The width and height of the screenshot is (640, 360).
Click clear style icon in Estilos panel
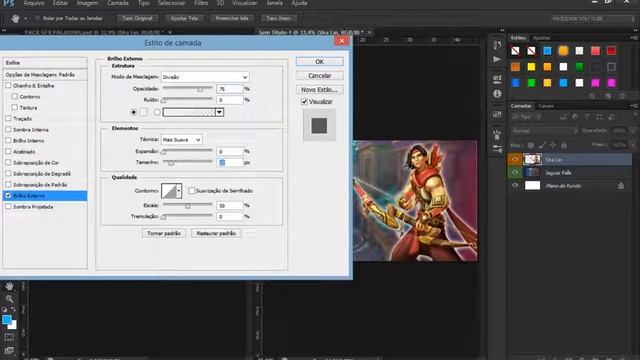coord(592,96)
